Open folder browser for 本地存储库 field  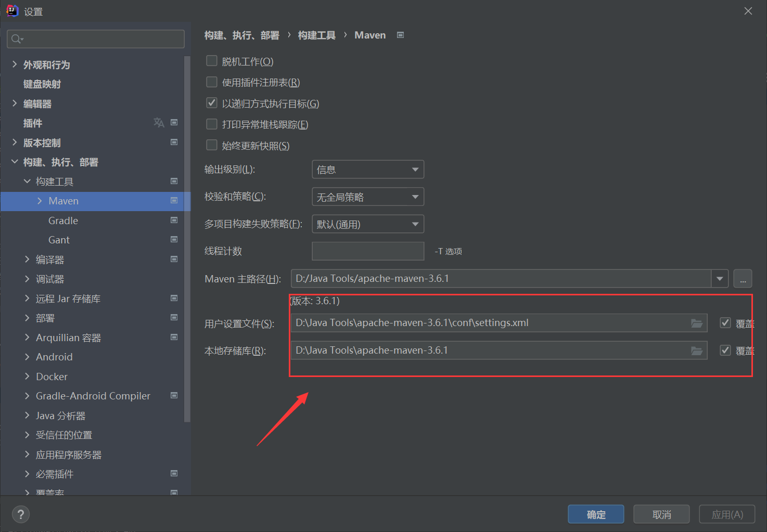point(697,350)
